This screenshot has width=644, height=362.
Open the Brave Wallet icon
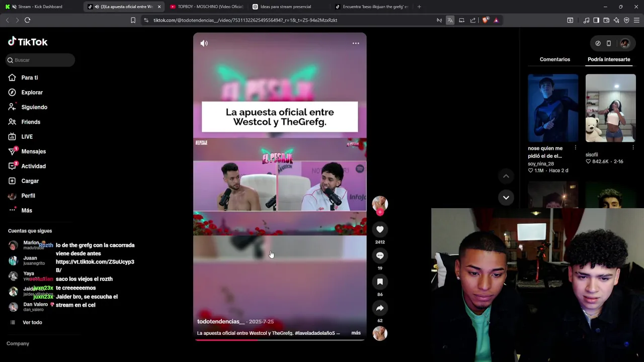[606, 20]
